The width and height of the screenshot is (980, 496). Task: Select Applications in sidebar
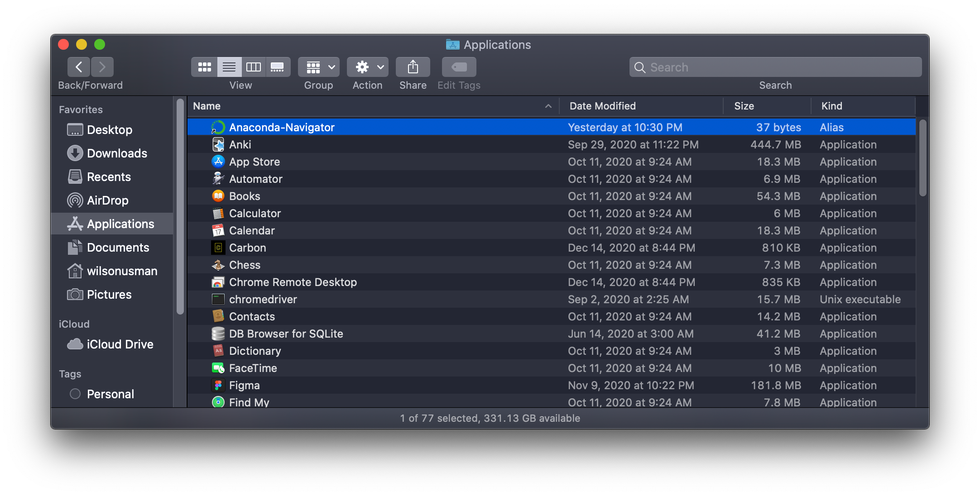click(112, 224)
